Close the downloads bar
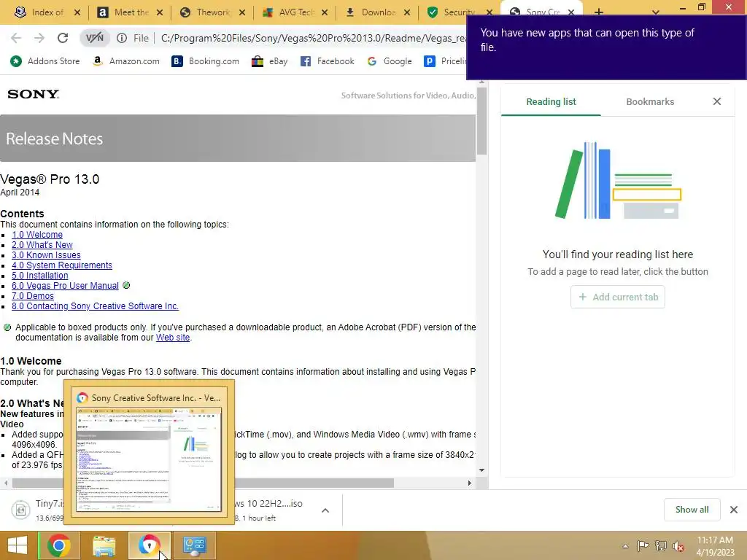 (734, 510)
